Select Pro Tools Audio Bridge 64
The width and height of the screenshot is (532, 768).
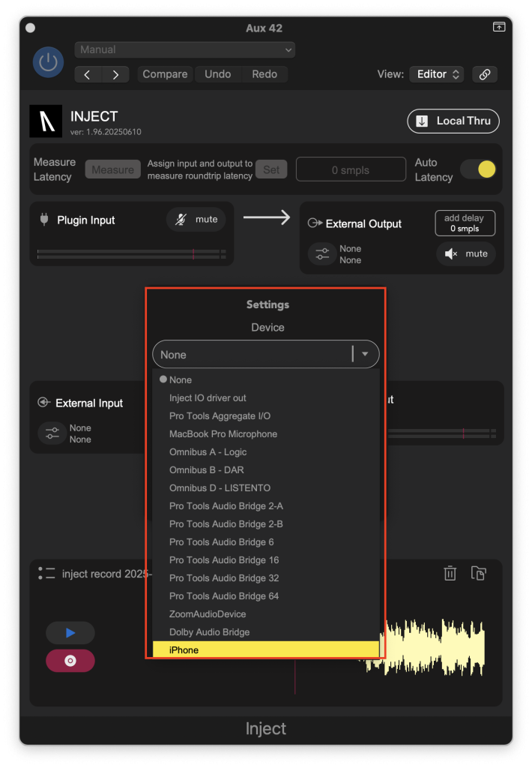266,596
